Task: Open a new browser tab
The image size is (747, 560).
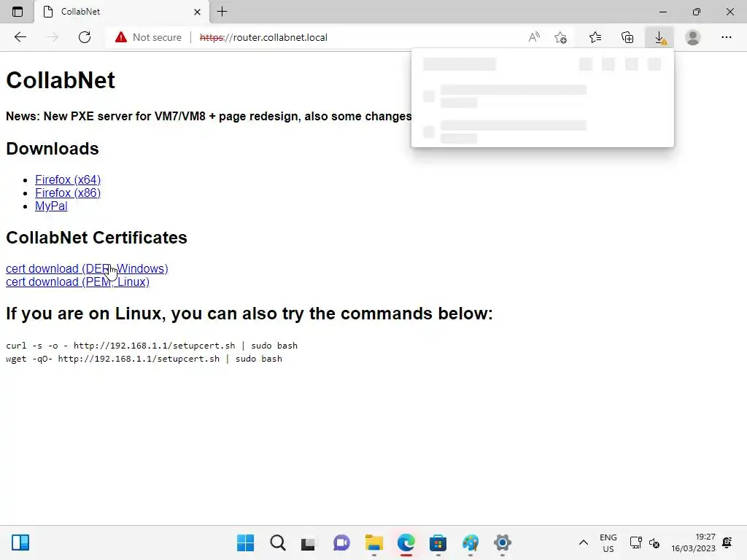Action: (222, 12)
